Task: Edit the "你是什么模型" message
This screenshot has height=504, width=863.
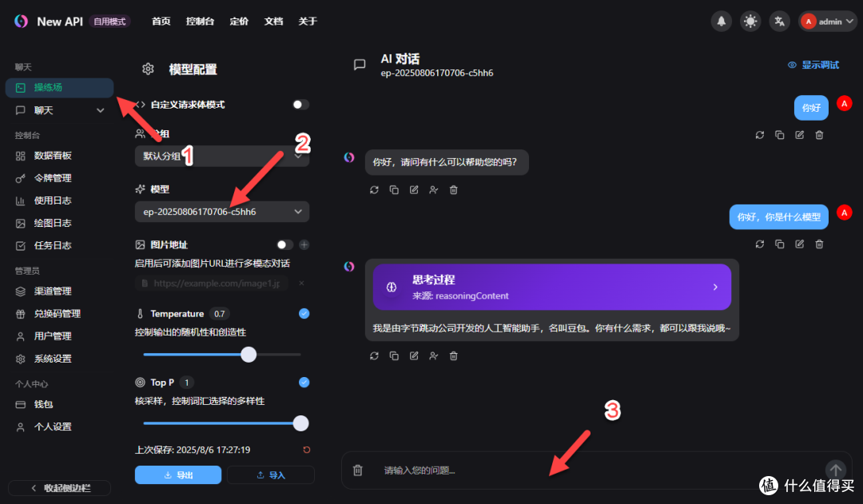Action: [799, 244]
